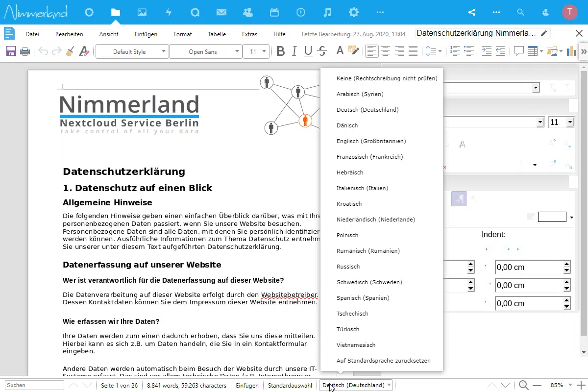This screenshot has height=392, width=588.
Task: Open the Ansicht menu
Action: tap(109, 34)
